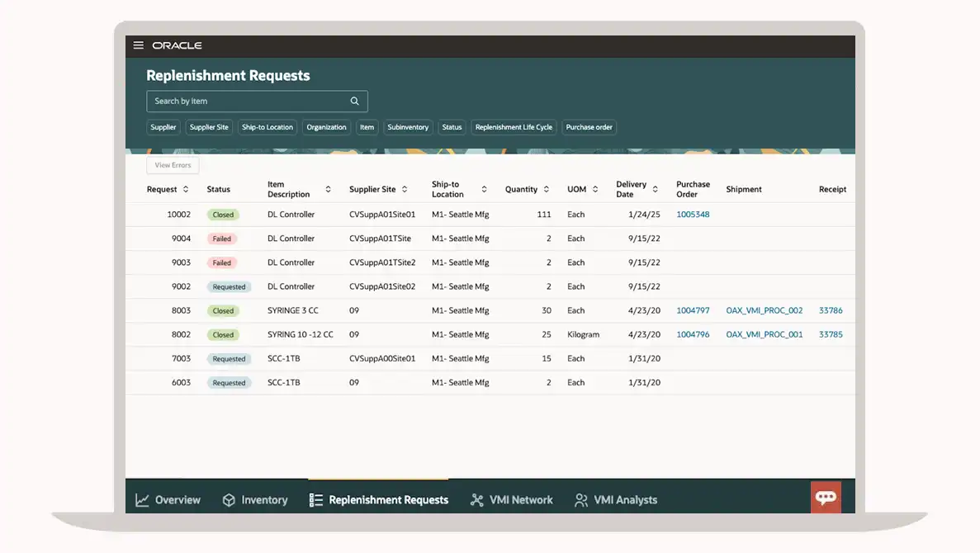Click the Search by Item field
This screenshot has height=553, width=980.
[248, 102]
